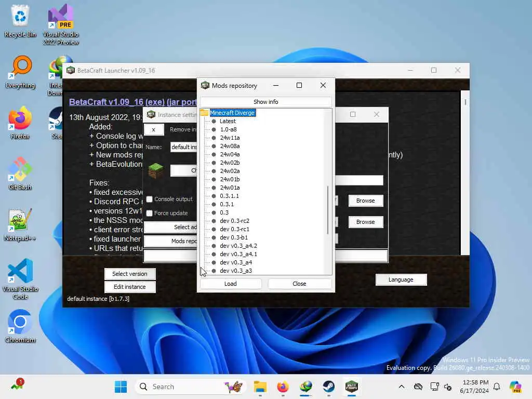
Task: Open the Chromium desktop icon
Action: [20, 326]
